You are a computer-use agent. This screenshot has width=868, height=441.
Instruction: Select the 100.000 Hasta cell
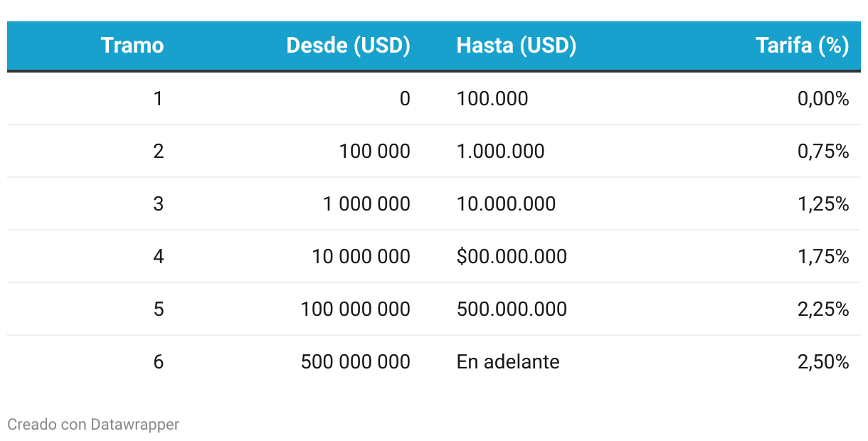(492, 98)
